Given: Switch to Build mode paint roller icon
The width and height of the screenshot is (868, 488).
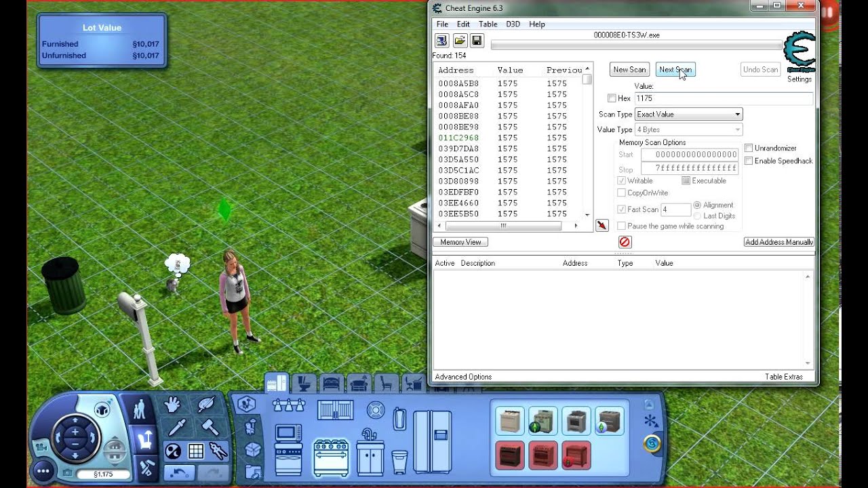Looking at the screenshot, I should (x=146, y=467).
